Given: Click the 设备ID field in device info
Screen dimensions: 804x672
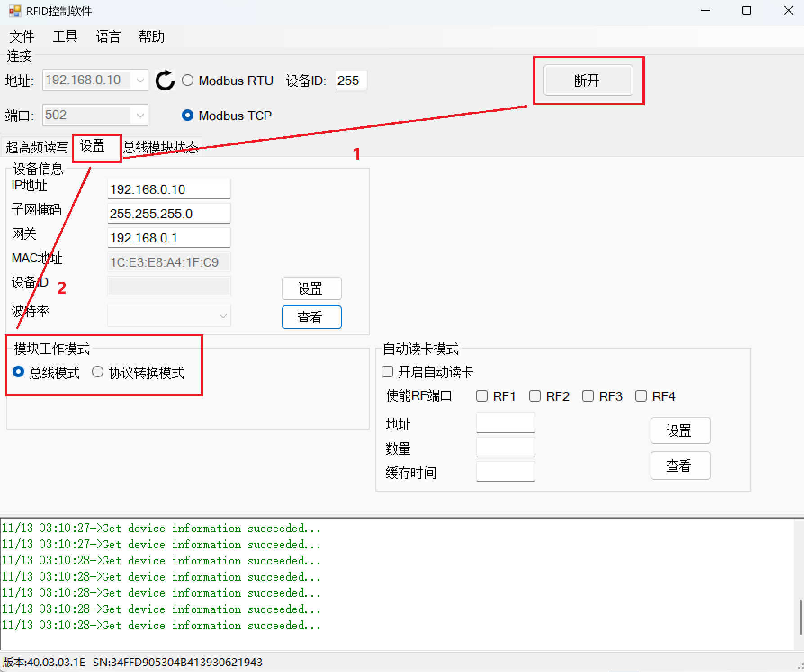Looking at the screenshot, I should (169, 286).
